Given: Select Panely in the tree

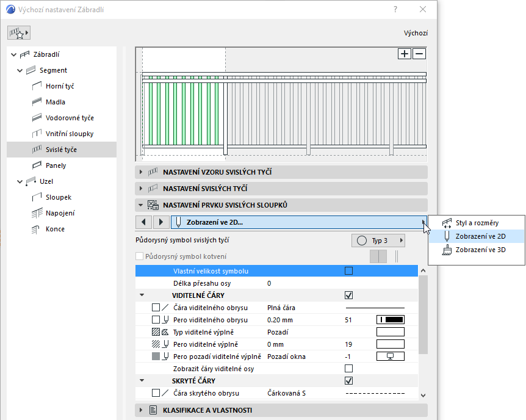Looking at the screenshot, I should [62, 165].
